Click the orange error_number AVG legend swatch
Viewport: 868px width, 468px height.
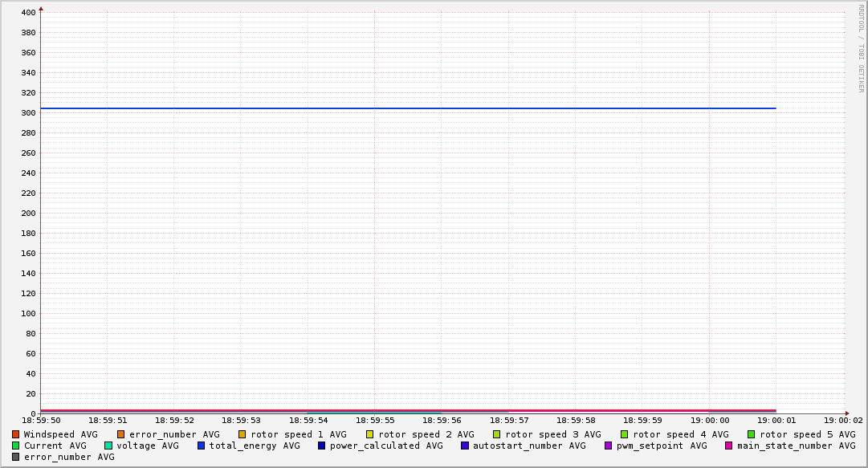tap(121, 434)
